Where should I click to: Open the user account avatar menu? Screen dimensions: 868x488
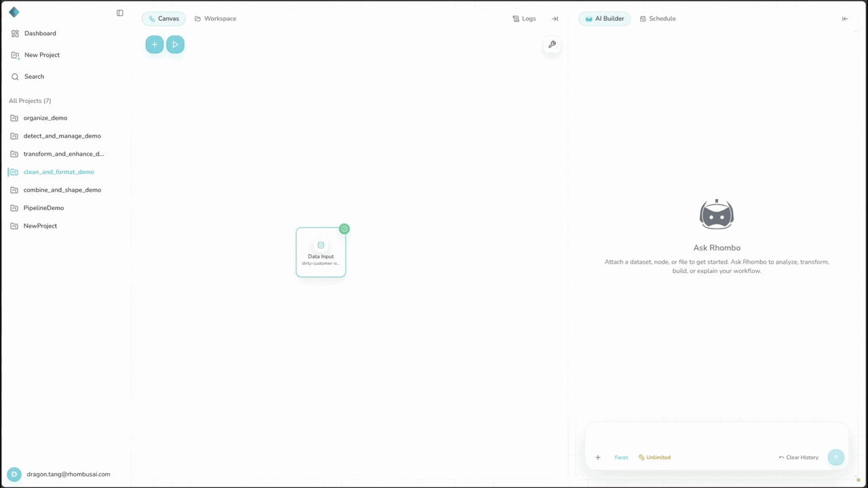tap(14, 474)
